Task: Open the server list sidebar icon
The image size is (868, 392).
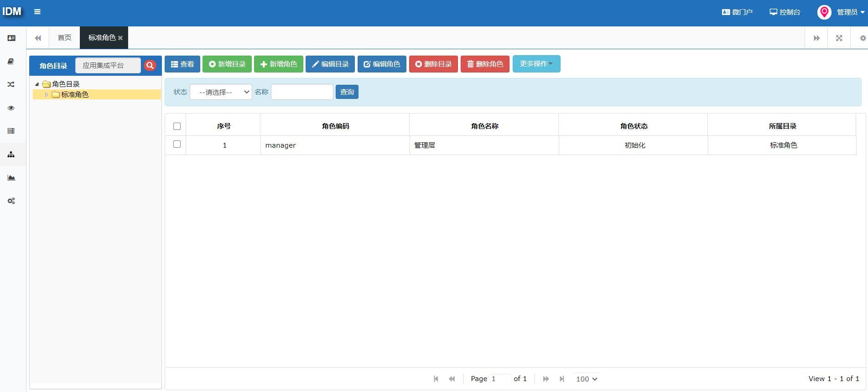Action: tap(11, 131)
